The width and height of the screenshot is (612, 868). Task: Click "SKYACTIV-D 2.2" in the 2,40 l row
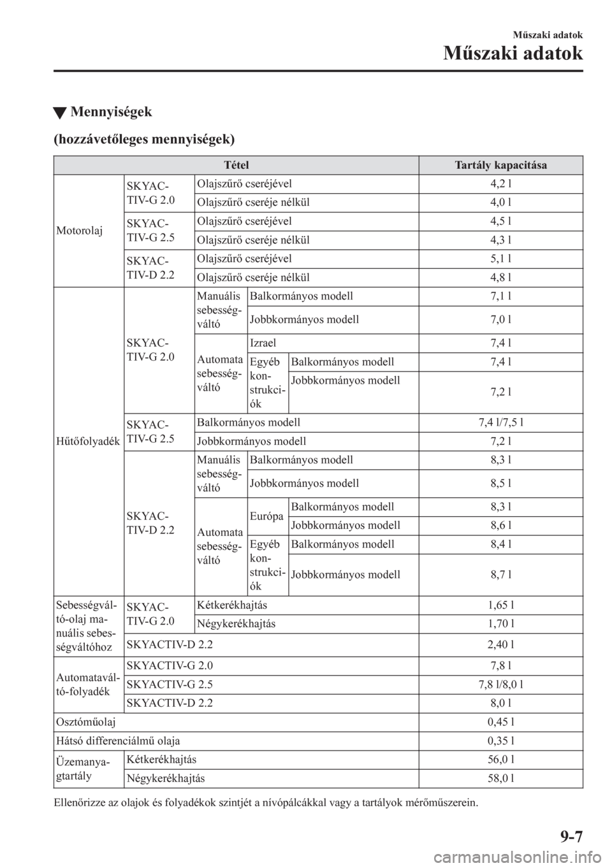(x=170, y=645)
